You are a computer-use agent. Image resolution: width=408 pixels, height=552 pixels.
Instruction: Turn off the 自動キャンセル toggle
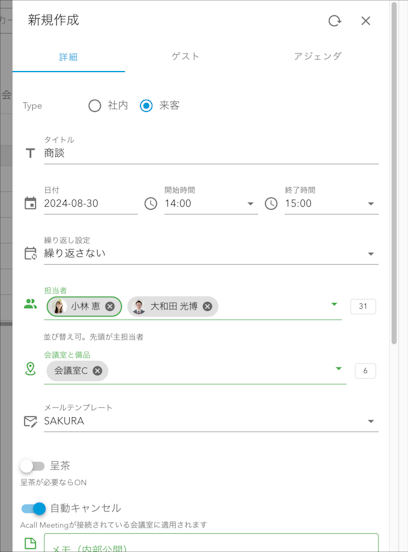coord(34,508)
